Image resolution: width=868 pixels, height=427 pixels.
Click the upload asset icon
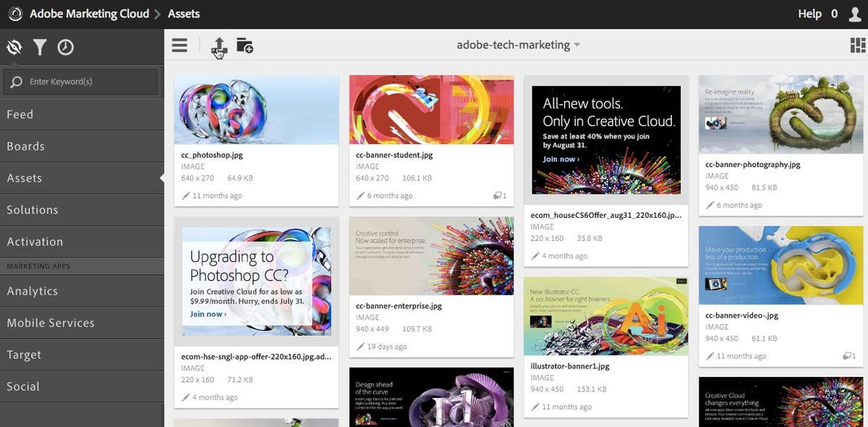pyautogui.click(x=218, y=44)
